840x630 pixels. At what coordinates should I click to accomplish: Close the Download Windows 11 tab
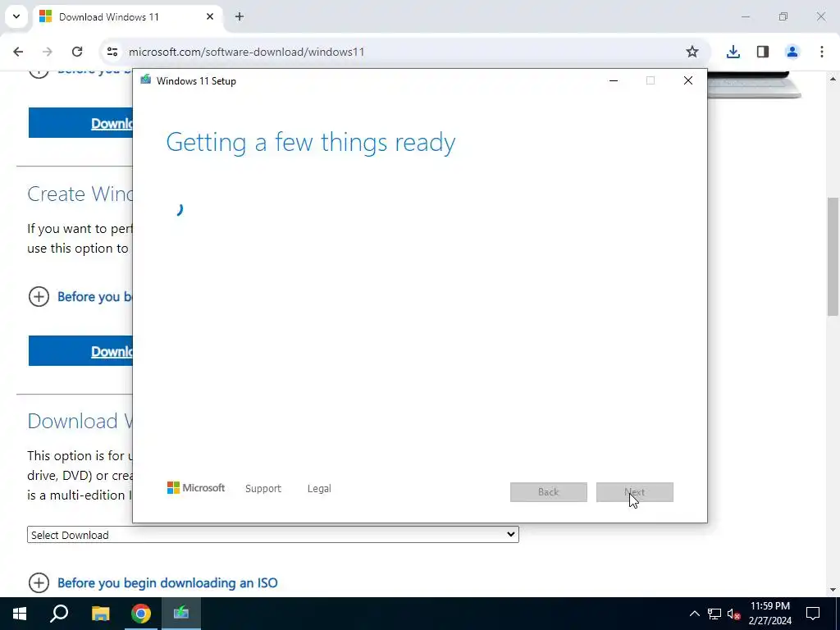210,16
